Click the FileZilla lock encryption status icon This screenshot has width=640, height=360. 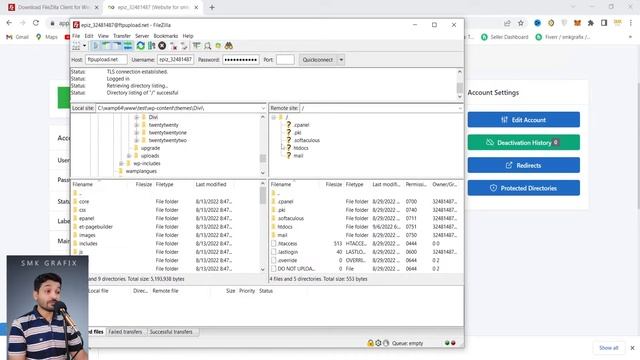click(370, 343)
